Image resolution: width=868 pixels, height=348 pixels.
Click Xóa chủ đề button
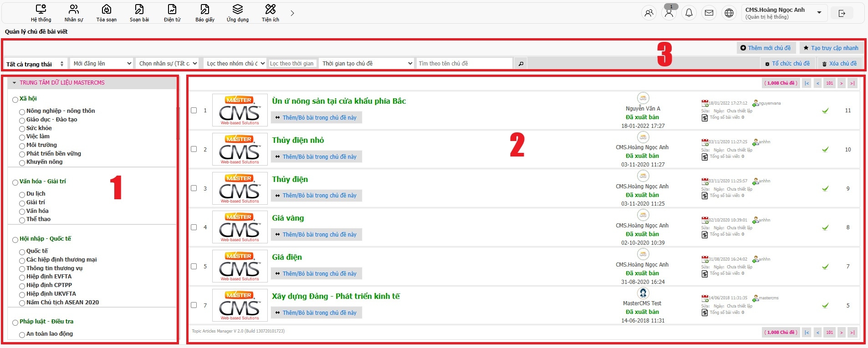coord(839,64)
